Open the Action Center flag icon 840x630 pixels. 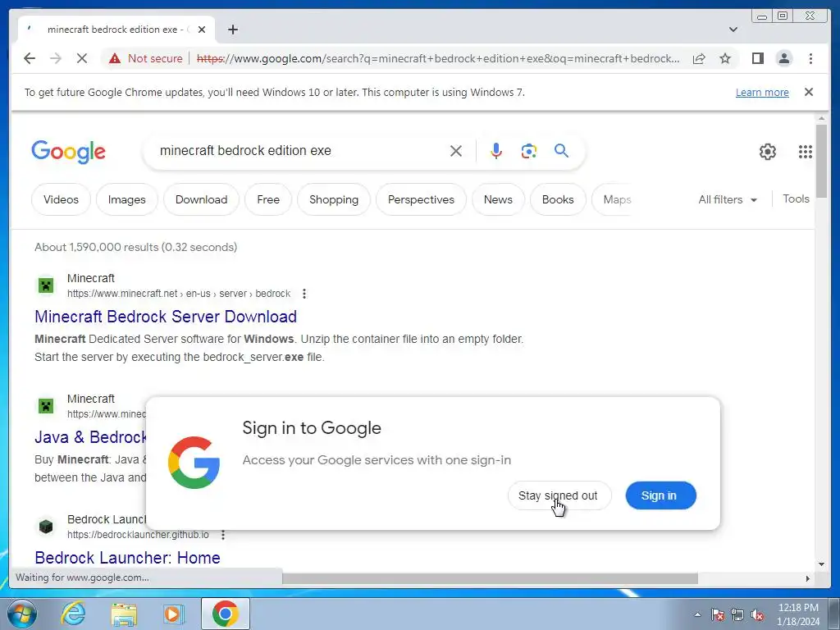pos(717,614)
